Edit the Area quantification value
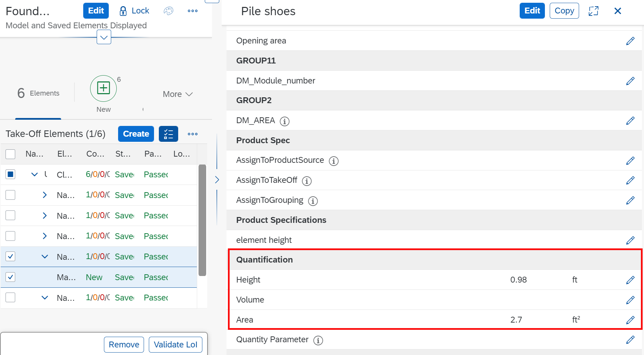 (630, 320)
